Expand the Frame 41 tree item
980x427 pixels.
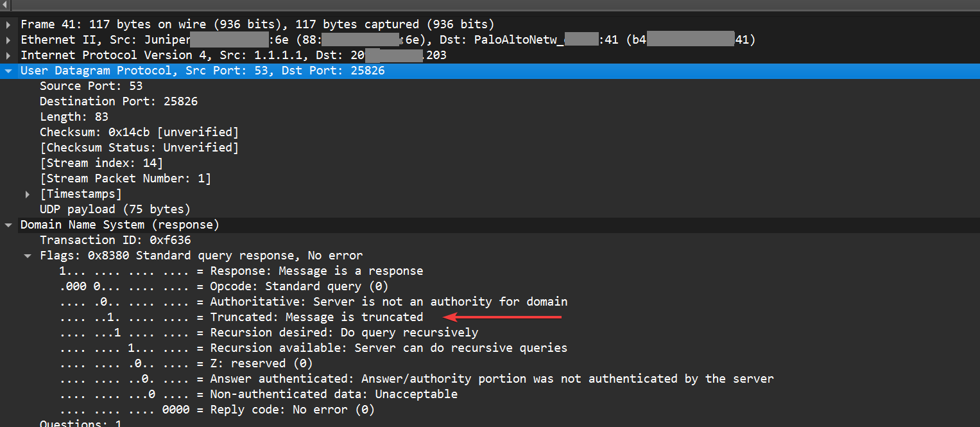[x=7, y=24]
